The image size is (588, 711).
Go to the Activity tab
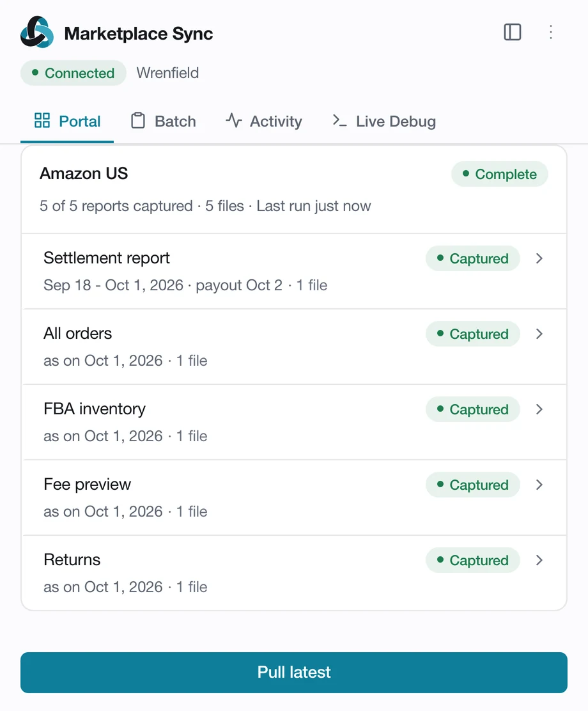[264, 121]
